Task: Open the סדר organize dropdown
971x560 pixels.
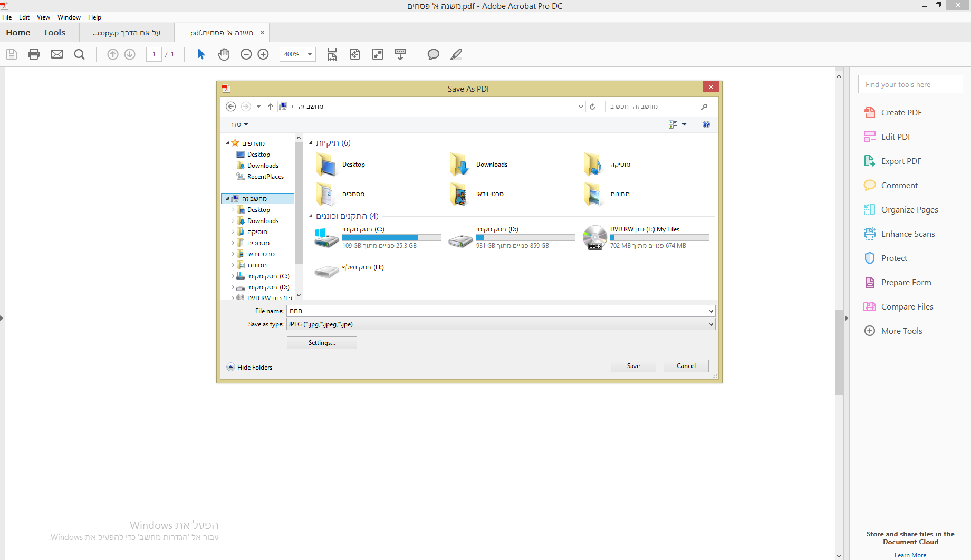Action: (x=239, y=124)
